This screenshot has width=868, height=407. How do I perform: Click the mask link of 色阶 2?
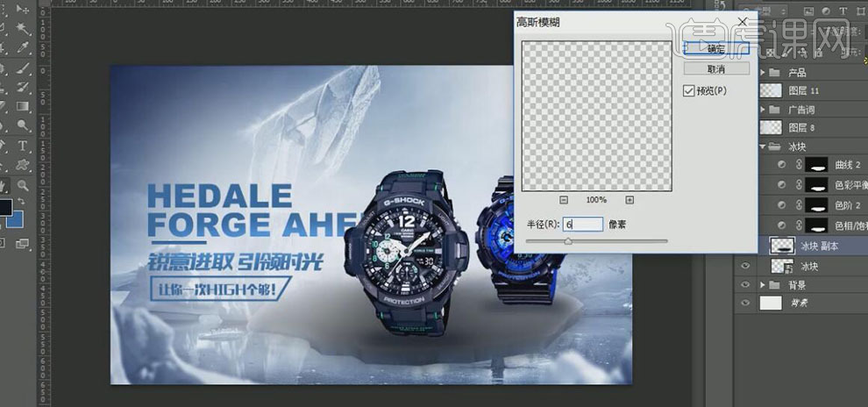[x=798, y=205]
